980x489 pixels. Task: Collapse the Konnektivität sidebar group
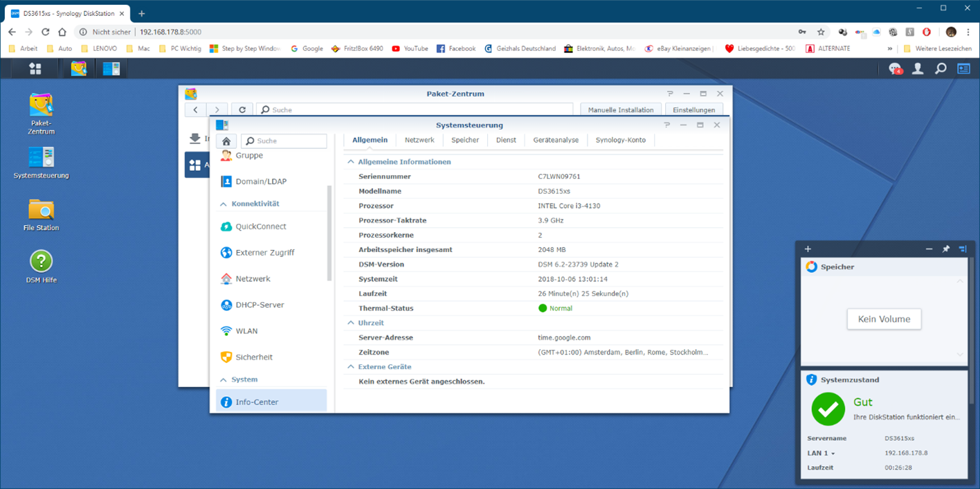point(224,204)
